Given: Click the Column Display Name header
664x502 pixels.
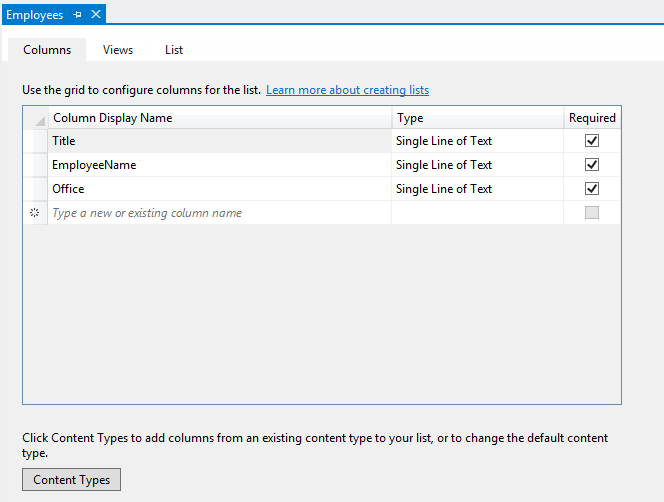Looking at the screenshot, I should (x=218, y=118).
